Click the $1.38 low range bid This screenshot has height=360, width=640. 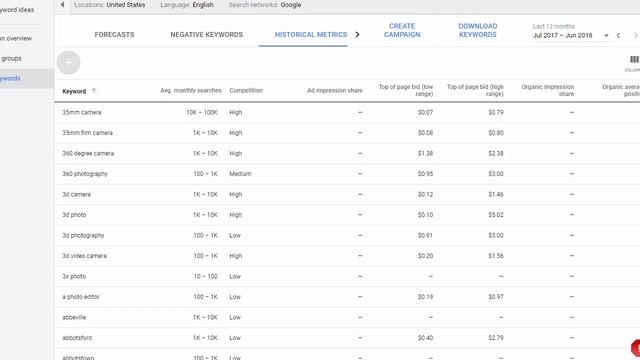coord(425,153)
